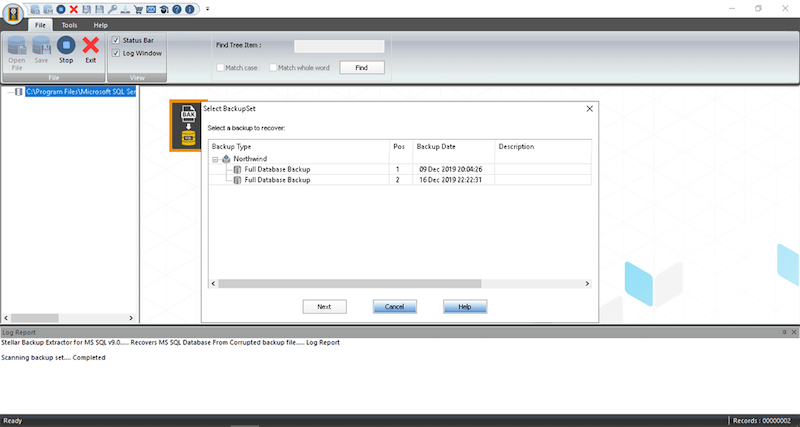
Task: Select the C:\Program Files\Microsoft SQL tree item
Action: coord(81,92)
